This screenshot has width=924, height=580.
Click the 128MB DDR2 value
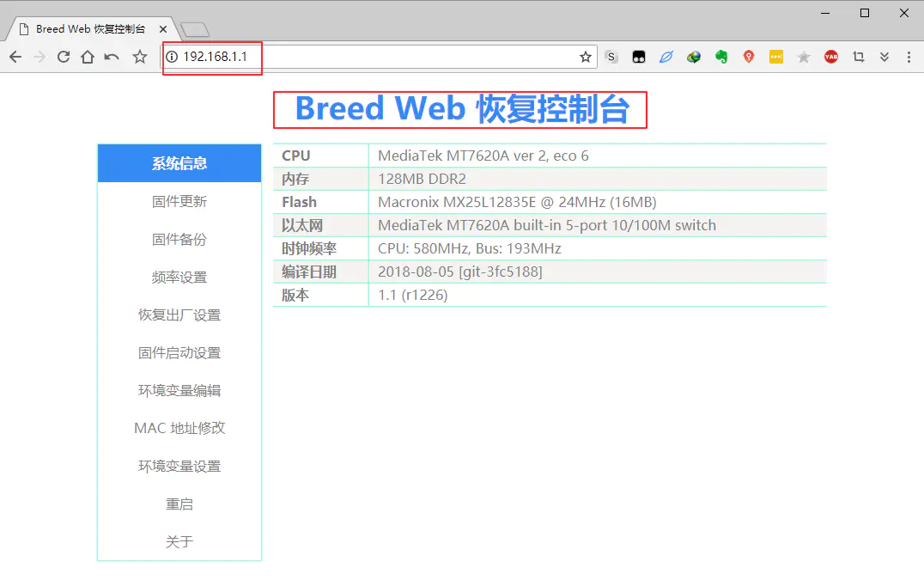pyautogui.click(x=422, y=179)
